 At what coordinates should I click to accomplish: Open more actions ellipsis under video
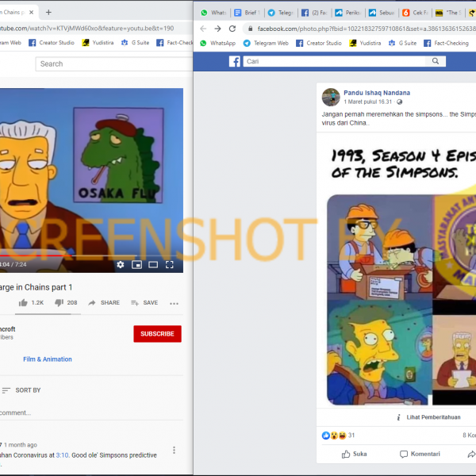pos(174,303)
